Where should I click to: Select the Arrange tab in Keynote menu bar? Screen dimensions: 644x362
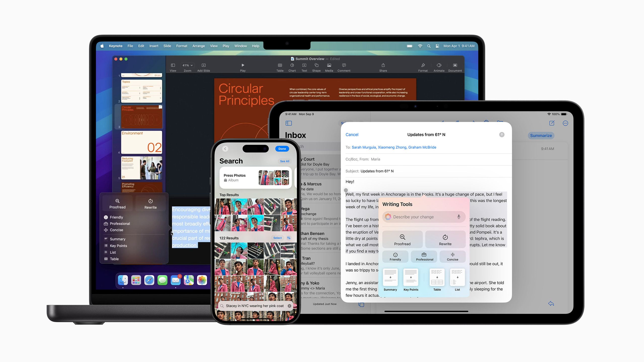coord(198,46)
